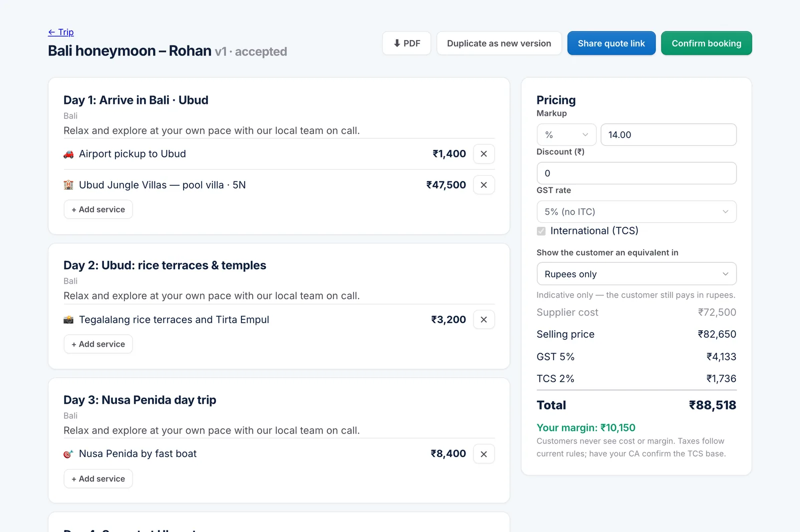Image resolution: width=800 pixels, height=532 pixels.
Task: Click the car icon beside Airport pickup
Action: pyautogui.click(x=68, y=154)
